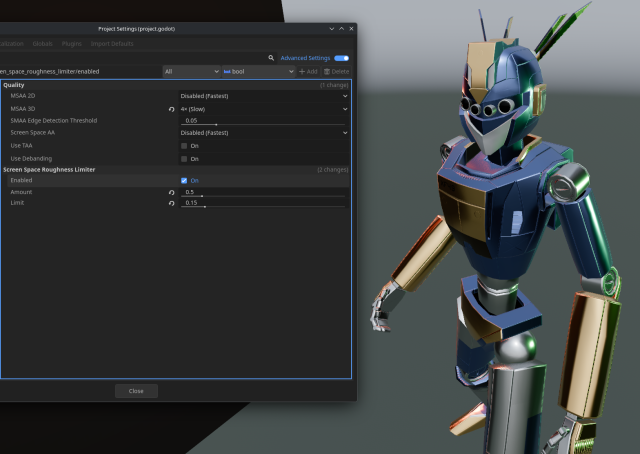Revert the Amount value with reset icon
The width and height of the screenshot is (640, 454).
point(171,192)
